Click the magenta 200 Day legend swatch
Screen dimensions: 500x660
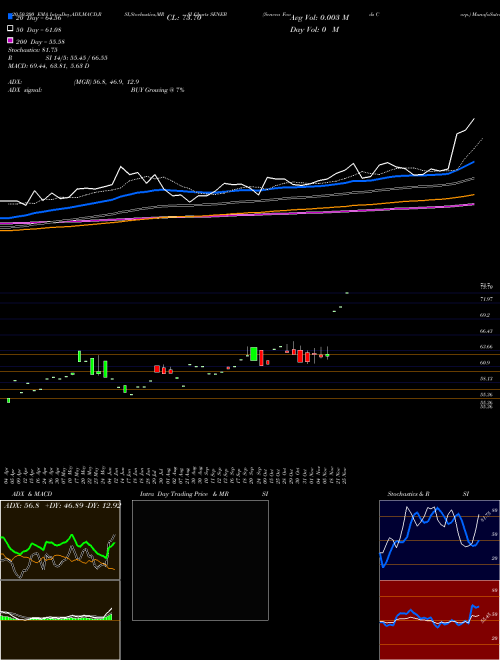point(10,40)
